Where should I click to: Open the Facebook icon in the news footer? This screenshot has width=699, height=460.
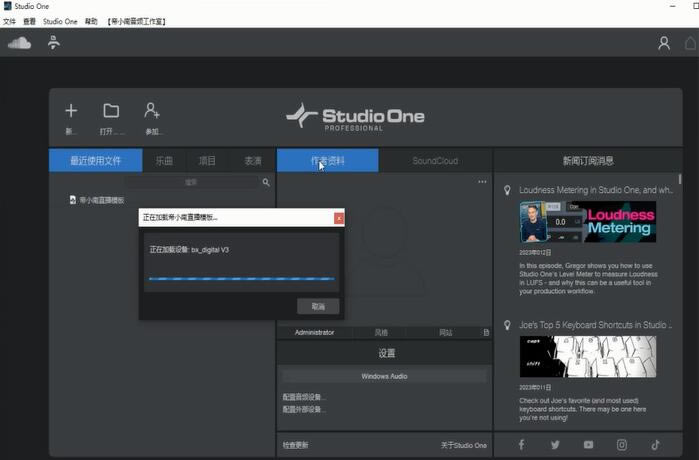click(x=521, y=444)
